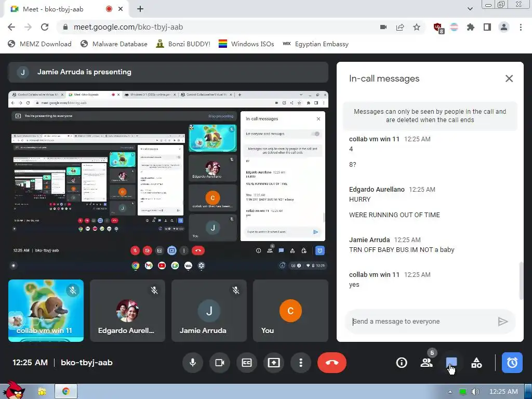Click the striped flag extension icon
The width and height of the screenshot is (532, 399).
[x=454, y=27]
